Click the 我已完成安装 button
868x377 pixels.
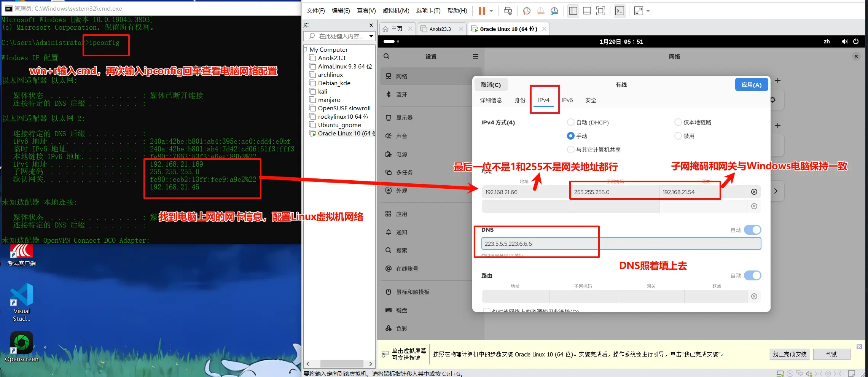coord(789,354)
